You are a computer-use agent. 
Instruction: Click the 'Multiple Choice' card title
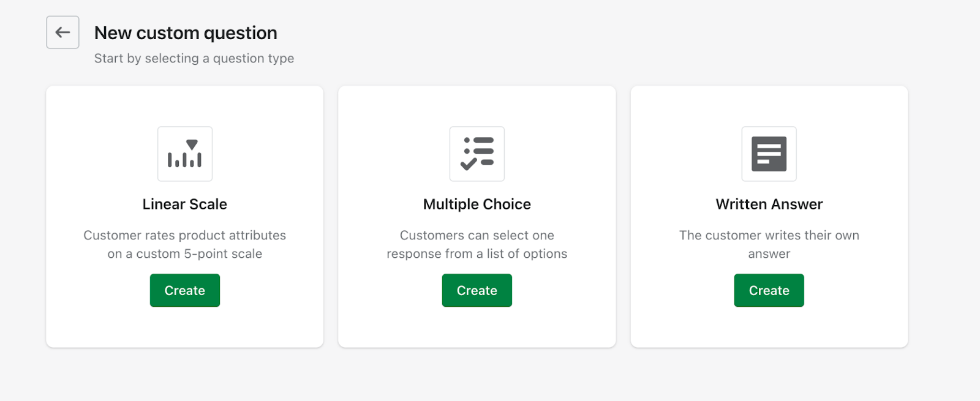477,204
